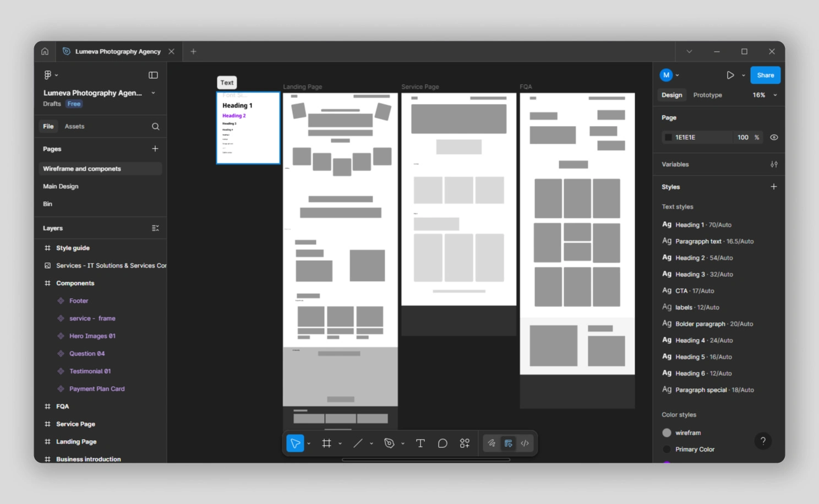
Task: Close the Lumeva Photography Agency tab
Action: (x=171, y=51)
